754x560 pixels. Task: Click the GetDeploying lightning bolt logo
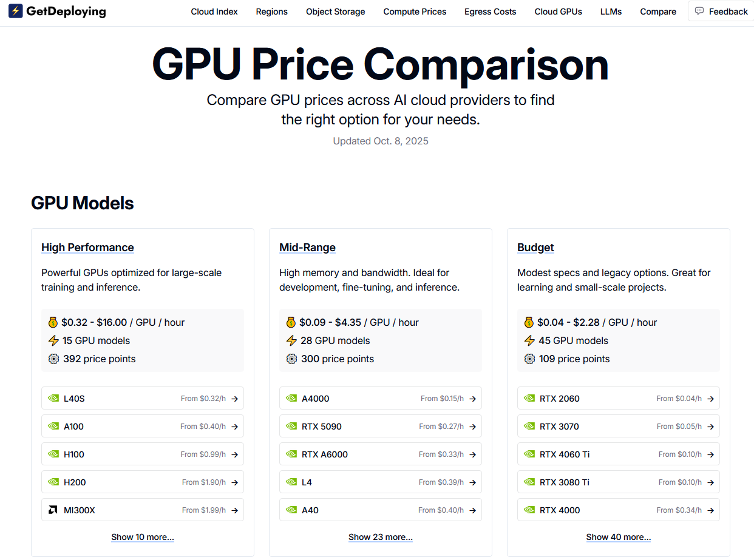(16, 12)
